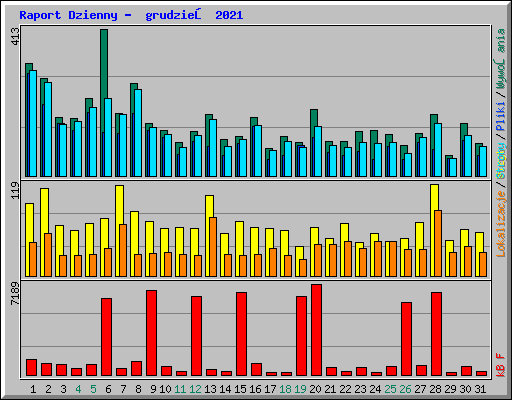512x400 pixels.
Task: Select the red KB bar for day 15
Action: click(241, 334)
